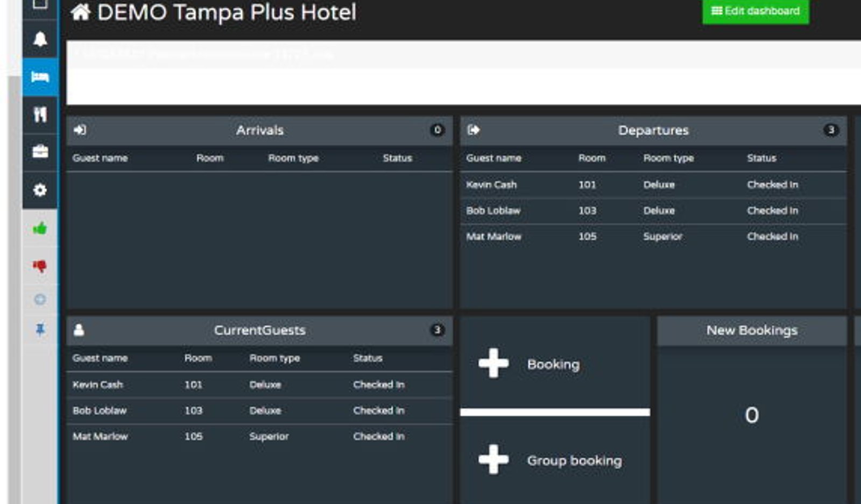The image size is (861, 504).
Task: Click Status column header in Arrivals
Action: coord(397,158)
